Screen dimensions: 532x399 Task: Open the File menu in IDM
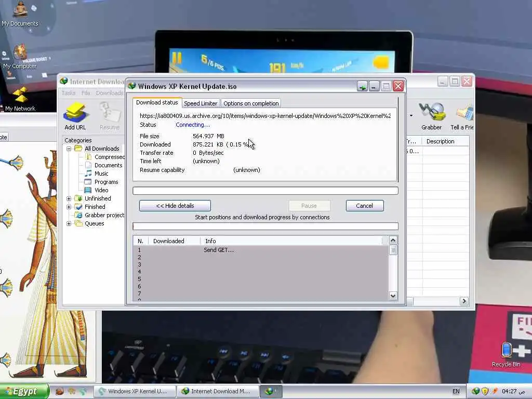tap(86, 93)
